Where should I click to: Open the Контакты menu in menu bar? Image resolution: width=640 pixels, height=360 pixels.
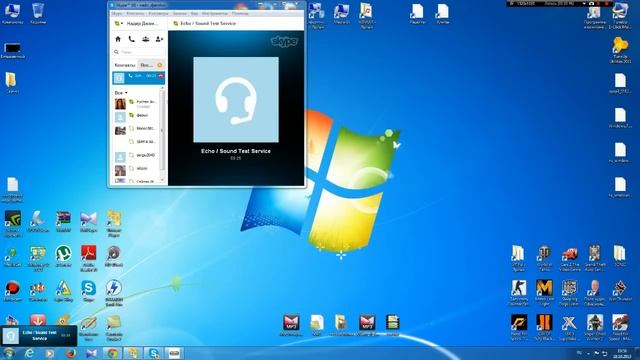pos(135,13)
